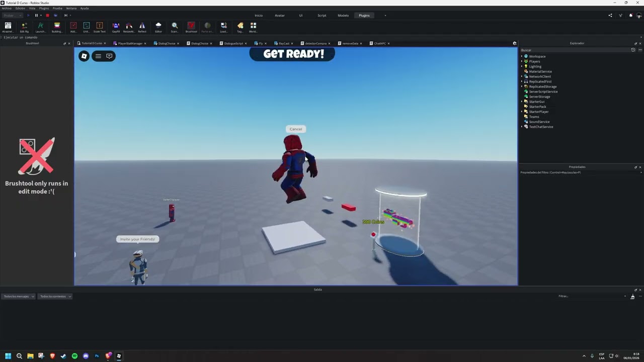644x362 pixels.
Task: Open the Building tools plugin
Action: click(57, 27)
